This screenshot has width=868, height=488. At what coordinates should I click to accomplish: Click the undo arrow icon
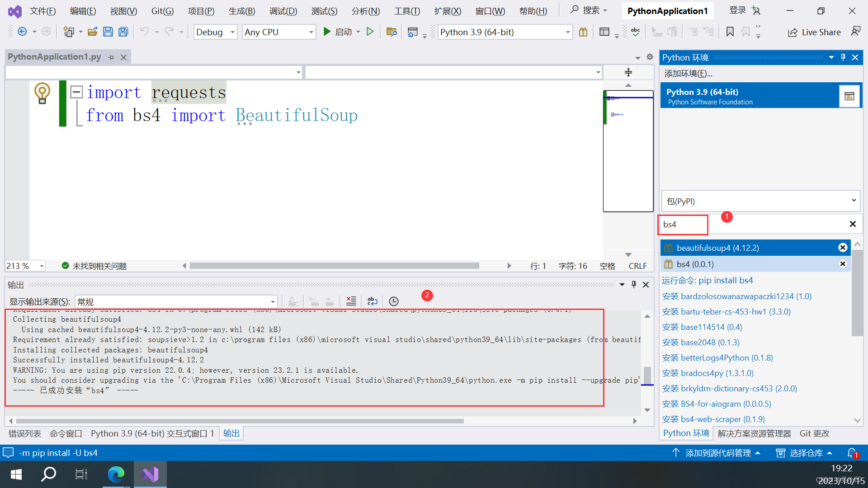coord(144,32)
